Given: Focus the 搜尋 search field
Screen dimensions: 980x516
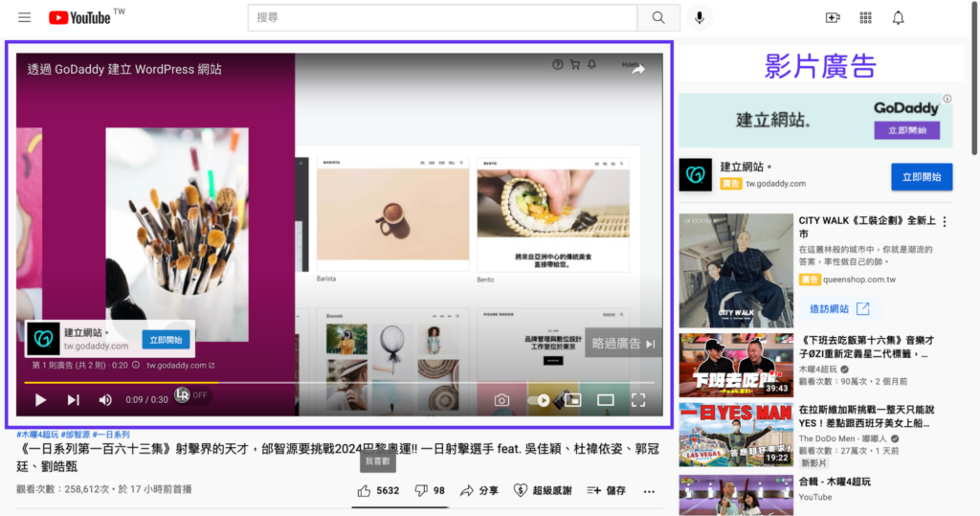Looking at the screenshot, I should coord(442,17).
